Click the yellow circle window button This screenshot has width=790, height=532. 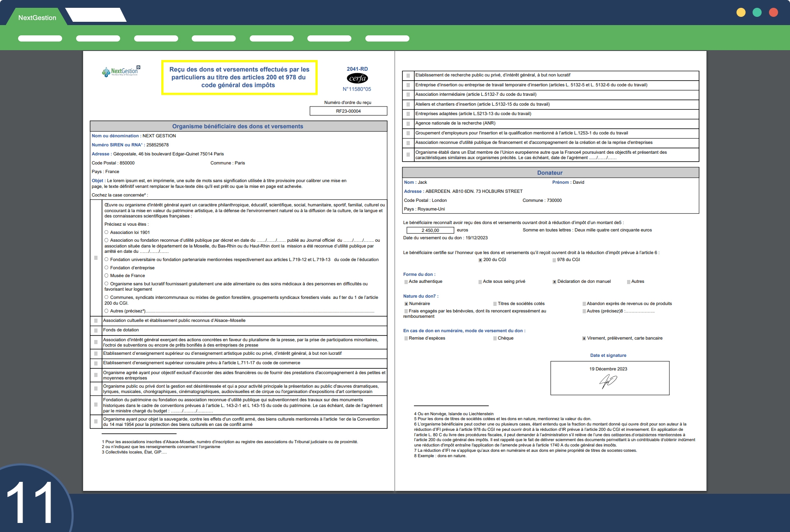tap(741, 12)
